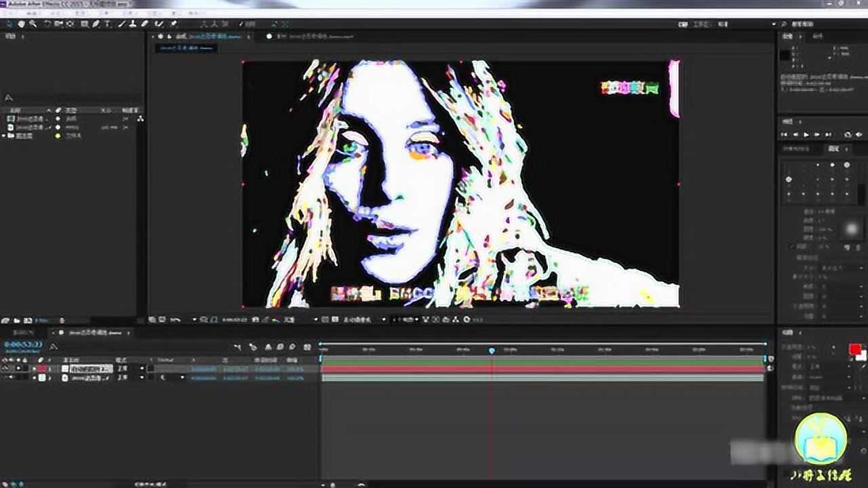Enable Draft 3D in the timeline
This screenshot has height=488, width=868.
point(252,347)
